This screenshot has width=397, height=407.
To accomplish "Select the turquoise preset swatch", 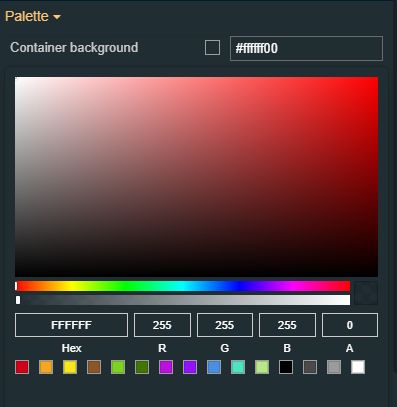I will coord(238,367).
